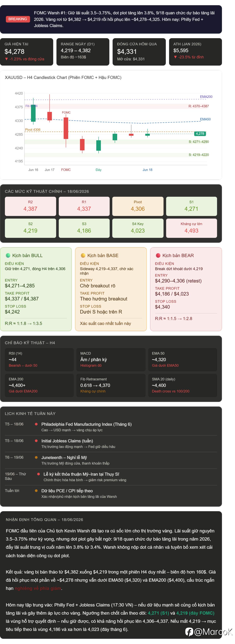235x644 pixels.
Task: Select the Pivot 4,306 level card
Action: coord(138,206)
